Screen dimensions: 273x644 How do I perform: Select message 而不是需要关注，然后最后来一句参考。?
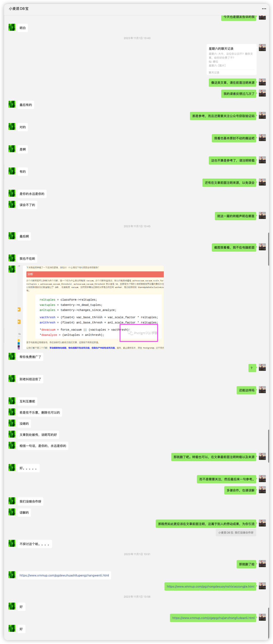click(226, 479)
